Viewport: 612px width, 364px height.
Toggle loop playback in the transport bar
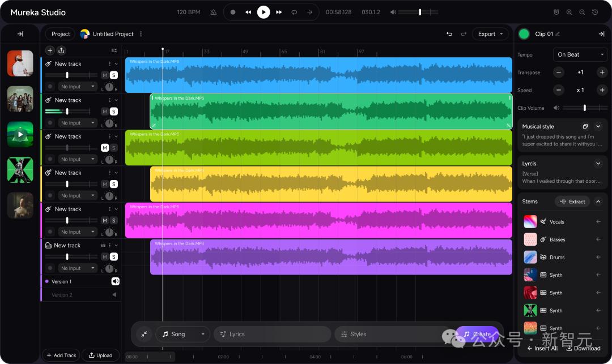pyautogui.click(x=294, y=12)
